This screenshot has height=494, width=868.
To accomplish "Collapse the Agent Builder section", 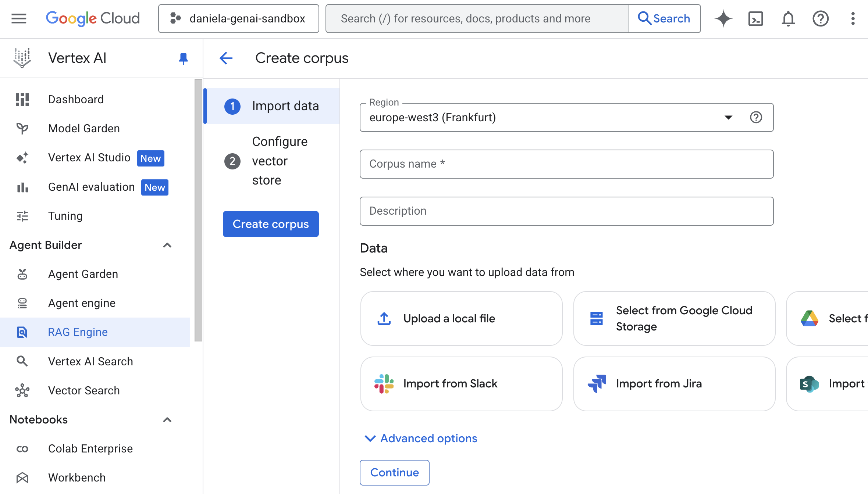I will coord(167,245).
